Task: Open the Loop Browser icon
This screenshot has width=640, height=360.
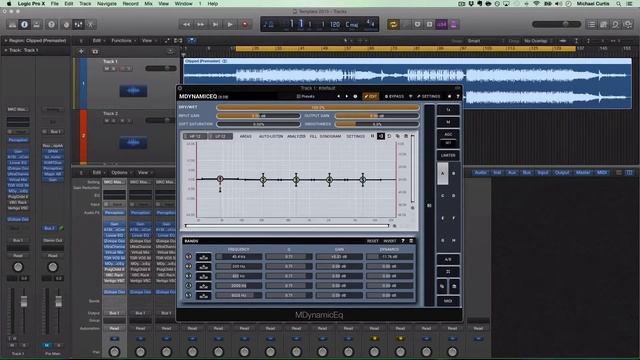Action: coord(616,24)
